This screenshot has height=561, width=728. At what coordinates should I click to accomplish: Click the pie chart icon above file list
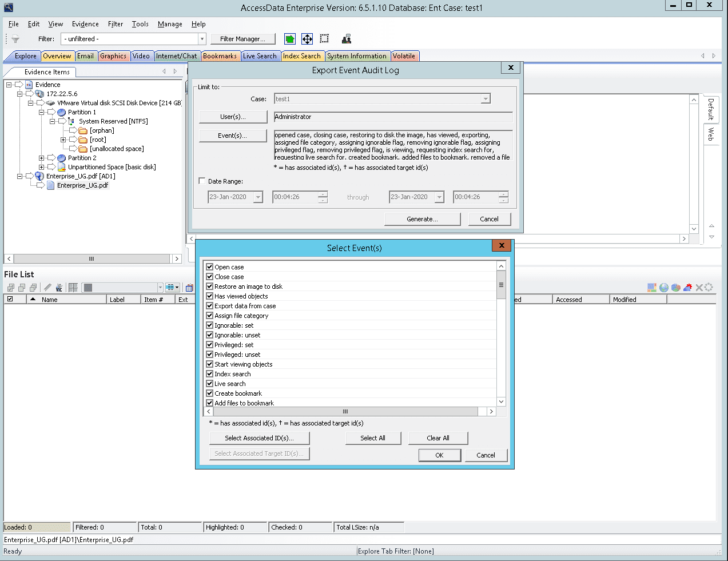675,288
